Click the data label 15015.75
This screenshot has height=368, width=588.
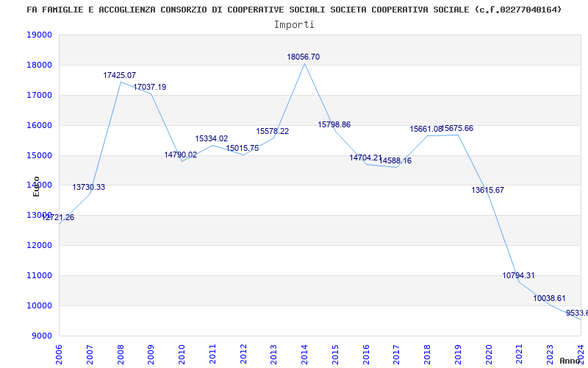point(243,149)
